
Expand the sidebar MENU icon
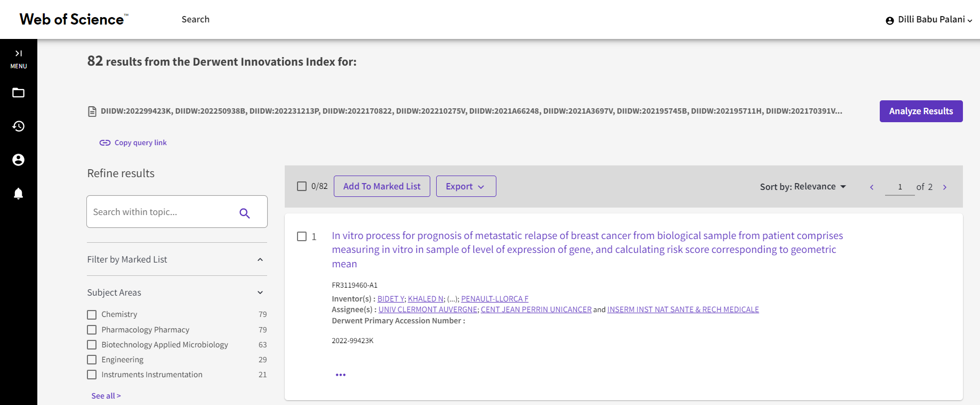click(19, 59)
